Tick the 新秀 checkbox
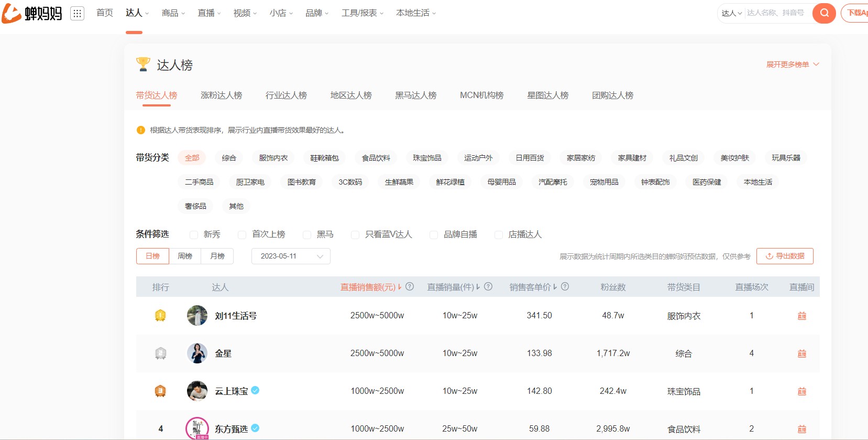Screen dimensions: 868x440 194,235
